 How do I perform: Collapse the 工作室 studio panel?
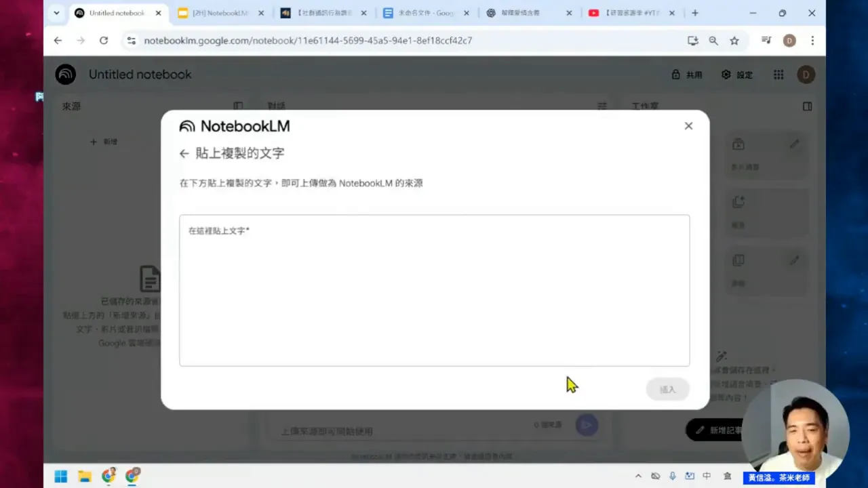tap(807, 106)
